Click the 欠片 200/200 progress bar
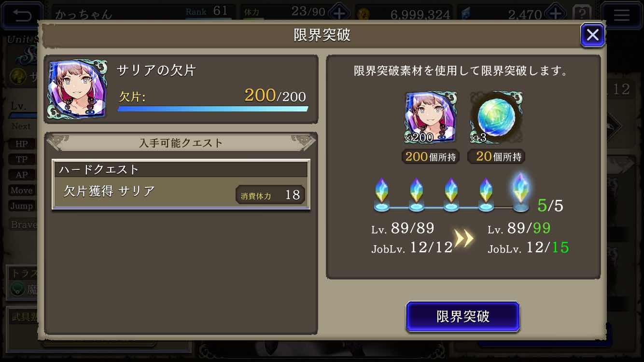Viewport: 644px width, 362px height. point(212,109)
